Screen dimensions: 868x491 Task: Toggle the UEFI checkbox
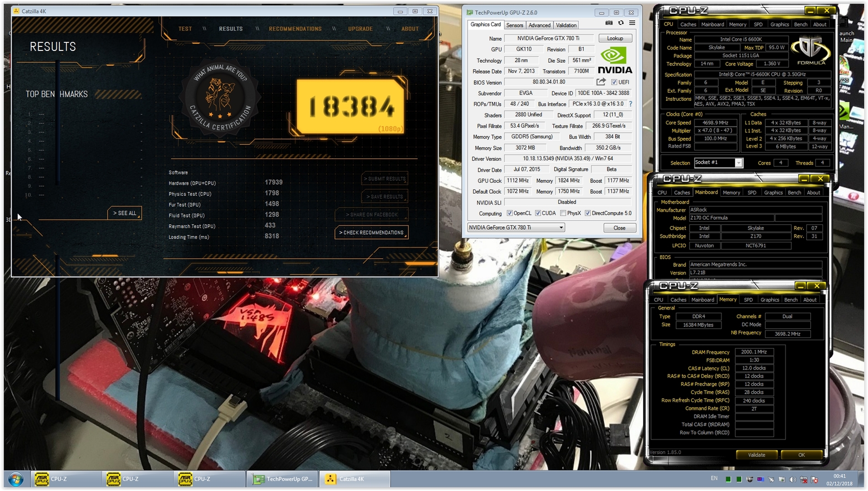(614, 82)
